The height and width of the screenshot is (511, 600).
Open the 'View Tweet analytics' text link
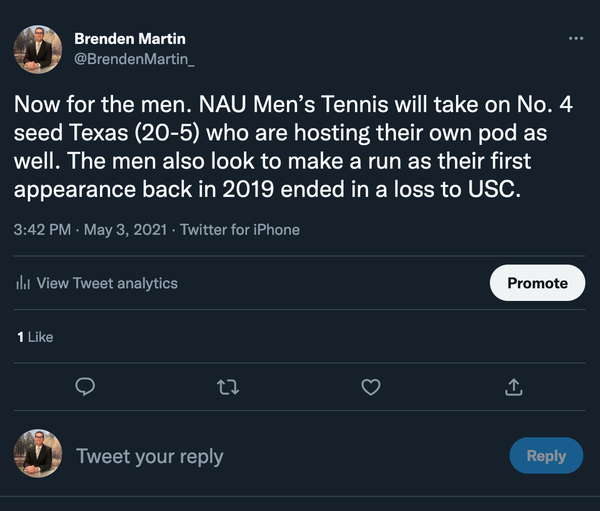point(107,283)
